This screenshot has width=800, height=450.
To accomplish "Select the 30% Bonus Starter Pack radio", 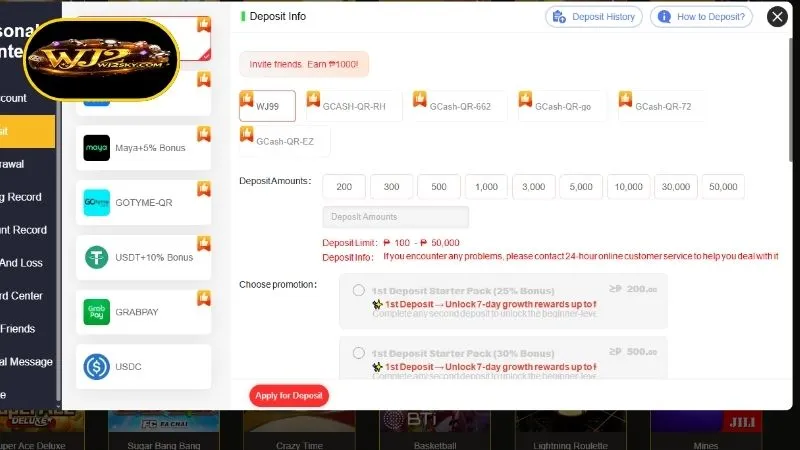I will point(359,353).
